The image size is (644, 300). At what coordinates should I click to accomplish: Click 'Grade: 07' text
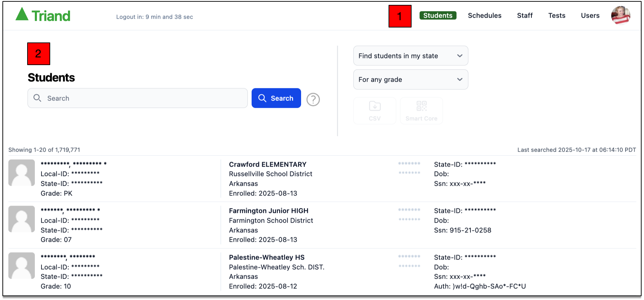[56, 239]
